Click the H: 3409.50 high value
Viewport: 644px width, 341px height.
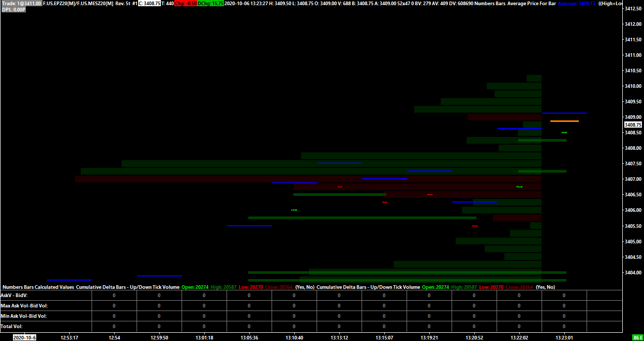[x=280, y=3]
